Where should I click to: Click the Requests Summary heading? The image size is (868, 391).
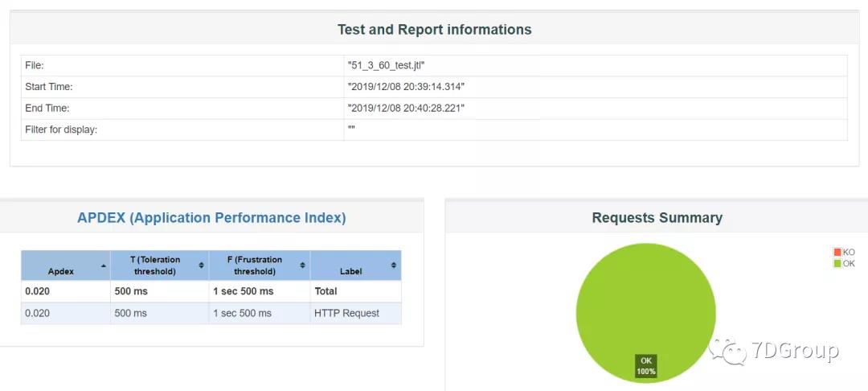pos(657,218)
